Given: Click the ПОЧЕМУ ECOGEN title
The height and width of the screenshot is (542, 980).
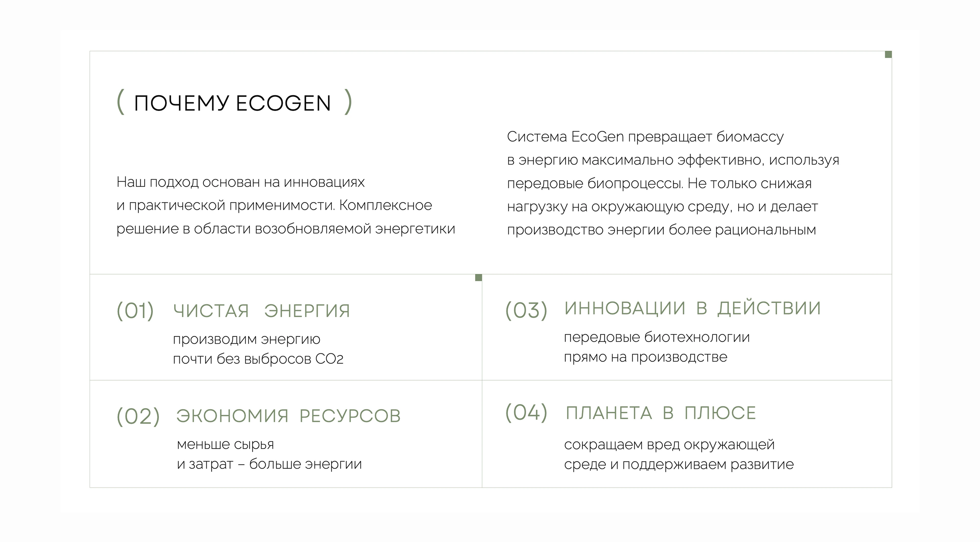Looking at the screenshot, I should pyautogui.click(x=232, y=103).
